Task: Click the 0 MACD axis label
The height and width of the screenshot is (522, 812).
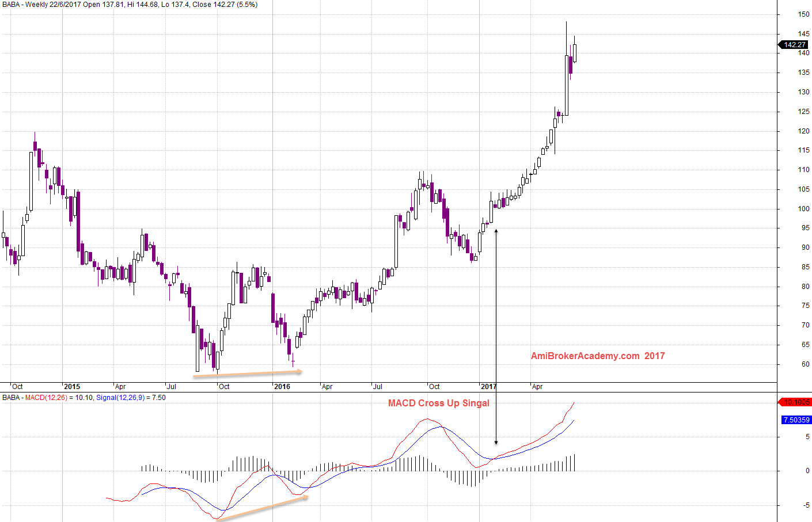Action: [807, 471]
